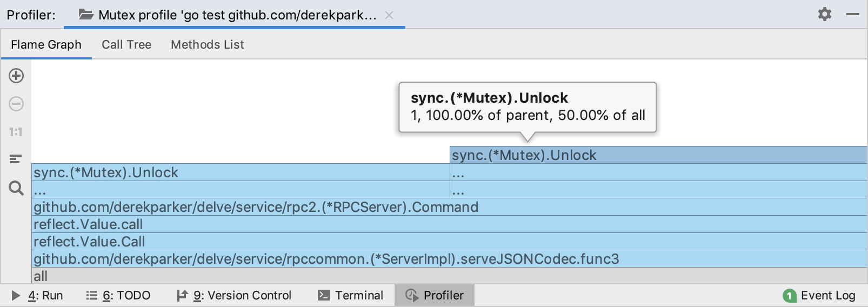Click the focus-on-method lines icon in sidebar

[x=16, y=159]
